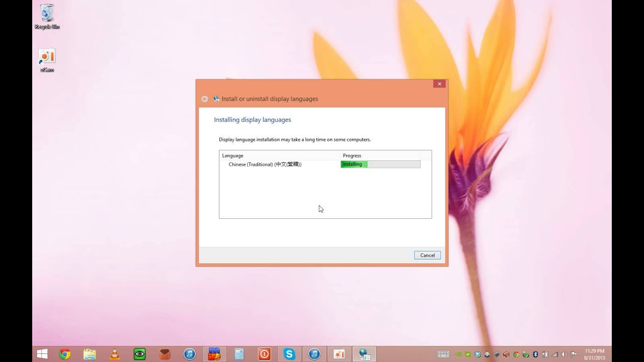Open the white volume speaker tray icon
This screenshot has width=644, height=362.
pyautogui.click(x=564, y=354)
